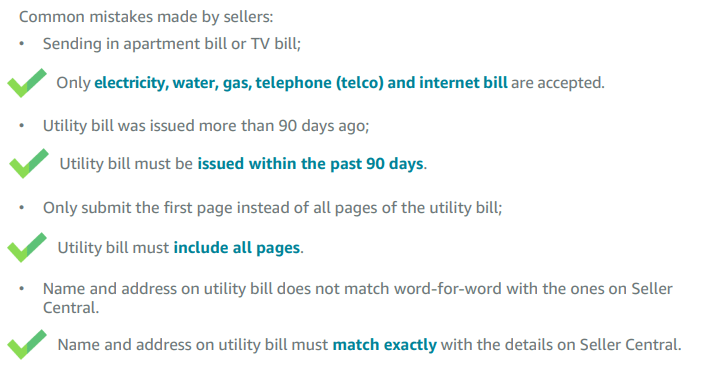The width and height of the screenshot is (701, 372).
Task: Click the 'Common mistakes made by sellers' heading
Action: click(x=146, y=17)
